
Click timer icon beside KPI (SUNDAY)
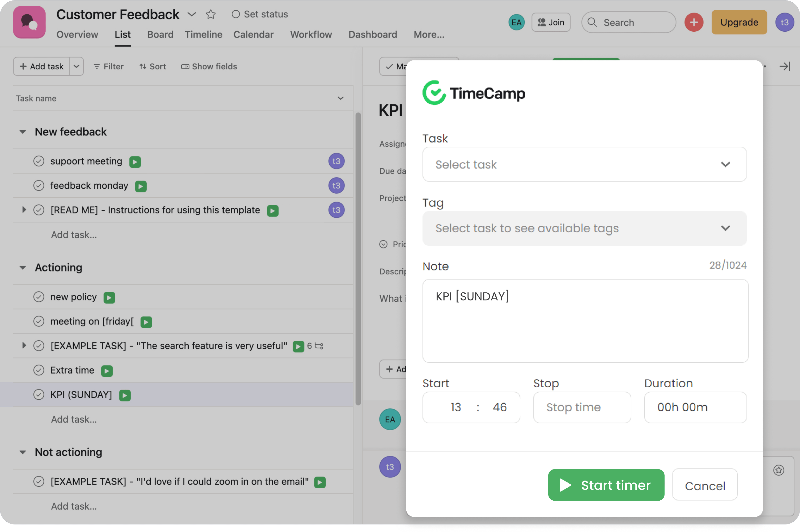pos(125,395)
